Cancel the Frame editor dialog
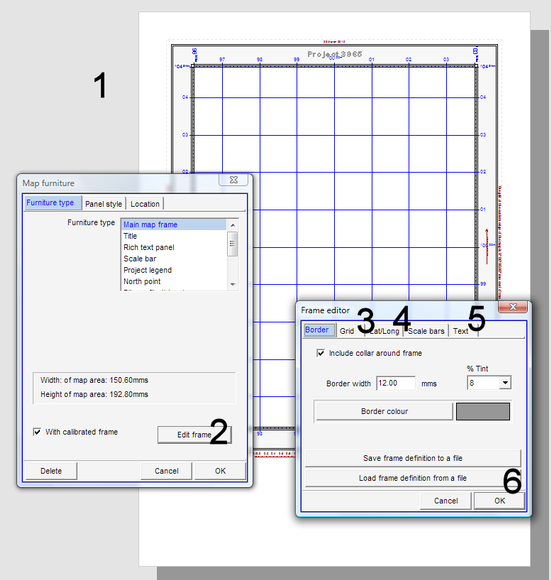551x580 pixels. click(446, 501)
